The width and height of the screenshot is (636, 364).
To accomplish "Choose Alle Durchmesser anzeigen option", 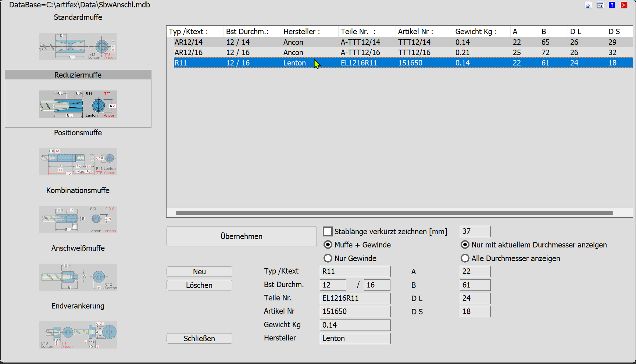I will 465,258.
